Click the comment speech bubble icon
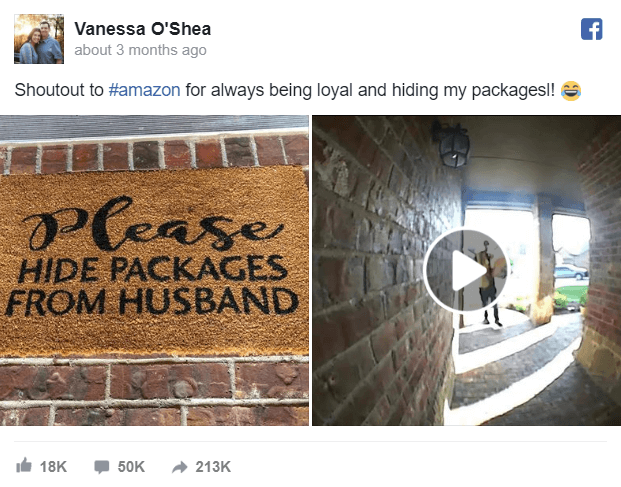621x487 pixels. [x=101, y=466]
